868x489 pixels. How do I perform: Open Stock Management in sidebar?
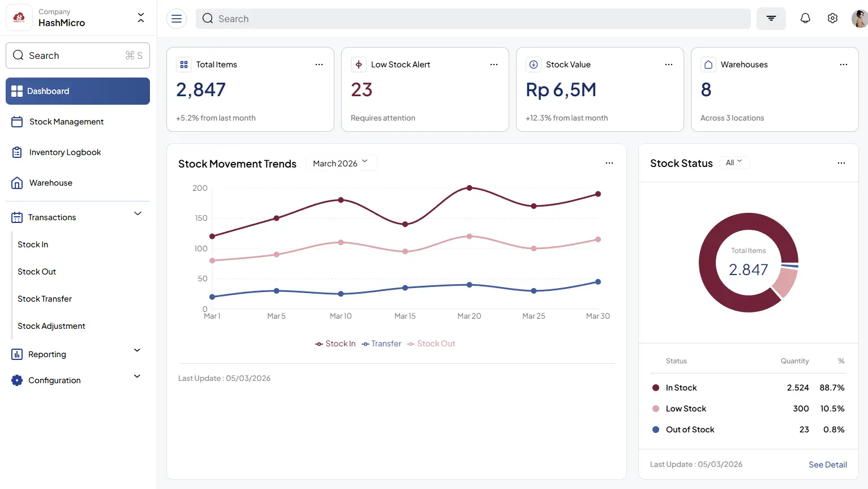[66, 122]
